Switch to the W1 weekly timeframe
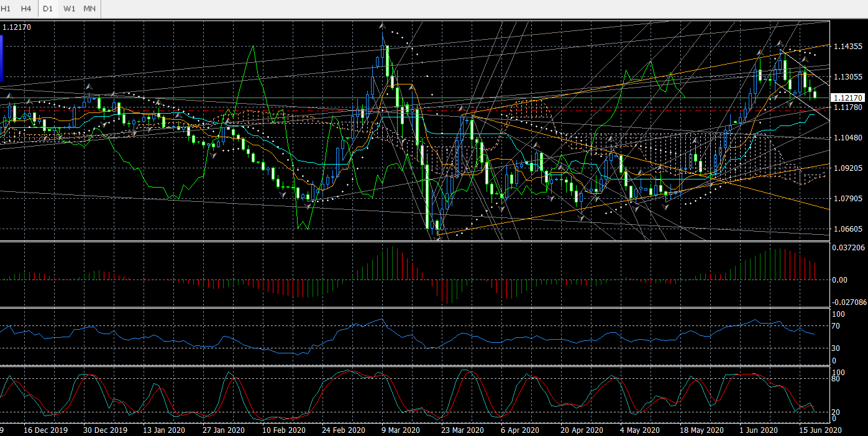Image resolution: width=868 pixels, height=436 pixels. 69,9
